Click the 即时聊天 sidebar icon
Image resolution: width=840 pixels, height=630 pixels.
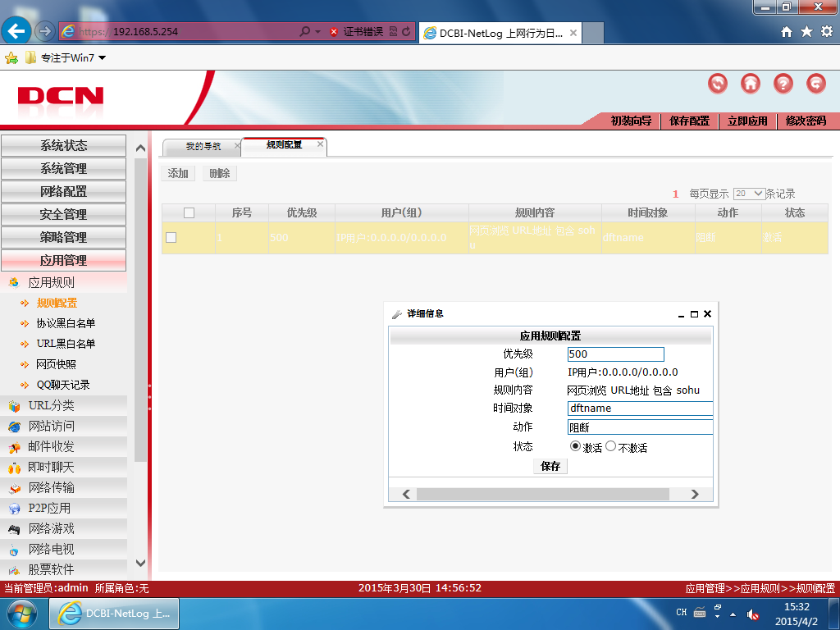click(14, 468)
